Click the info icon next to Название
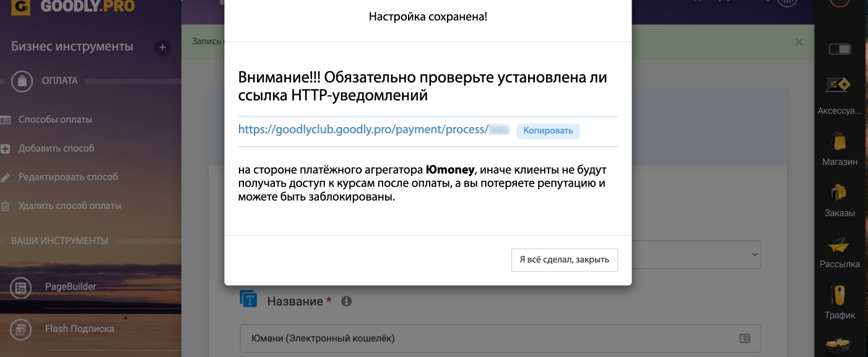 click(x=347, y=301)
